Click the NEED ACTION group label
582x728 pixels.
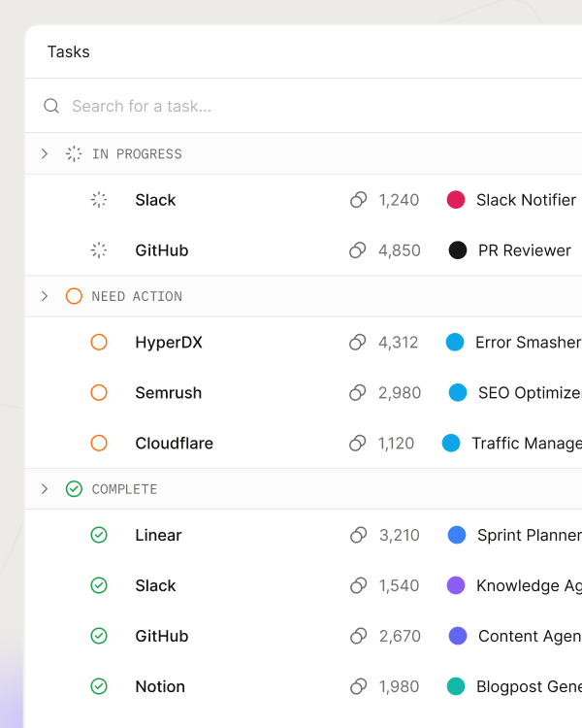pos(137,296)
